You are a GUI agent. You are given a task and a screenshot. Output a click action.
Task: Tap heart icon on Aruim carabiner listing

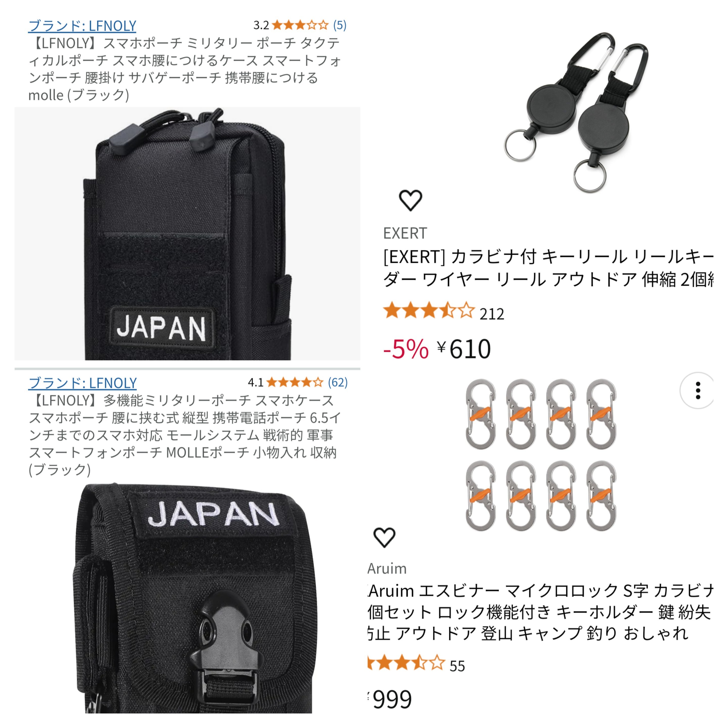tap(384, 537)
